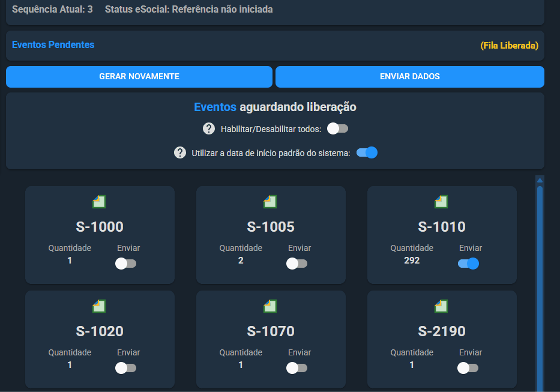Select the S-1070 title text
560x392 pixels.
271,331
